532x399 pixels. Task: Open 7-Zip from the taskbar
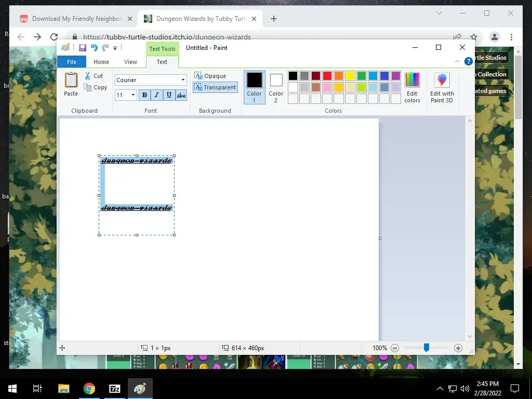coord(115,389)
